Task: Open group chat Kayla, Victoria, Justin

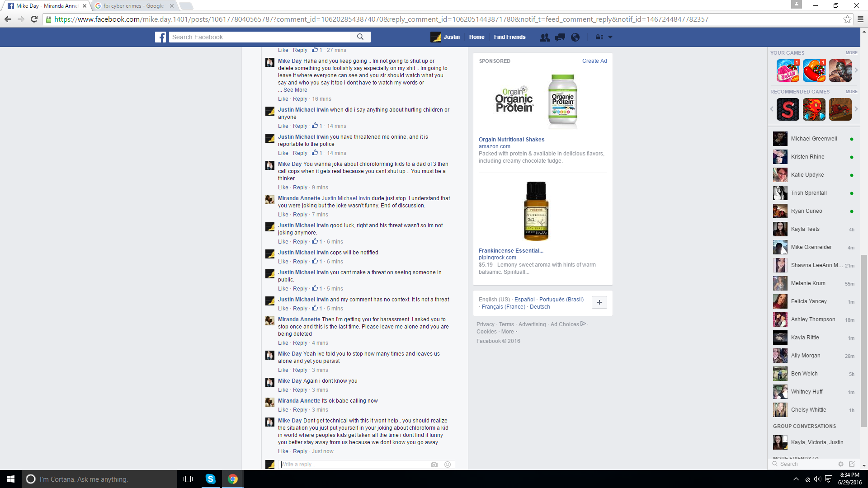Action: point(814,442)
